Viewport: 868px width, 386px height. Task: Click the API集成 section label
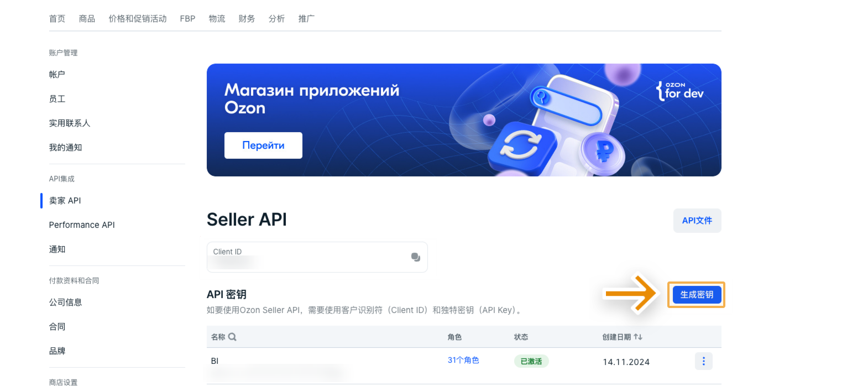(x=61, y=179)
